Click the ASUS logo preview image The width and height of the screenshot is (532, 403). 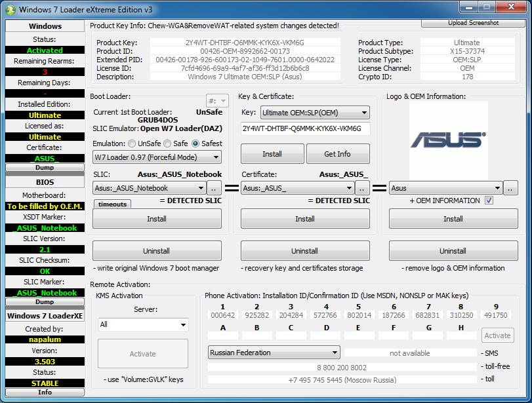point(448,139)
